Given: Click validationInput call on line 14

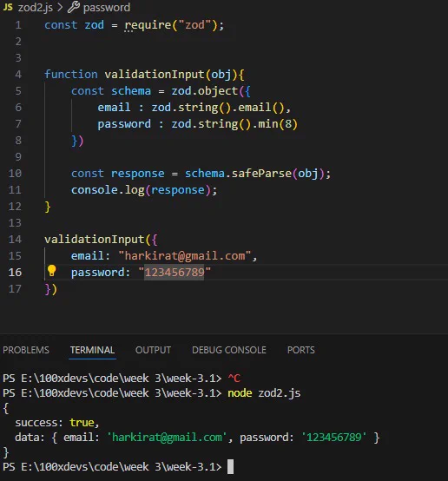Looking at the screenshot, I should tap(95, 240).
